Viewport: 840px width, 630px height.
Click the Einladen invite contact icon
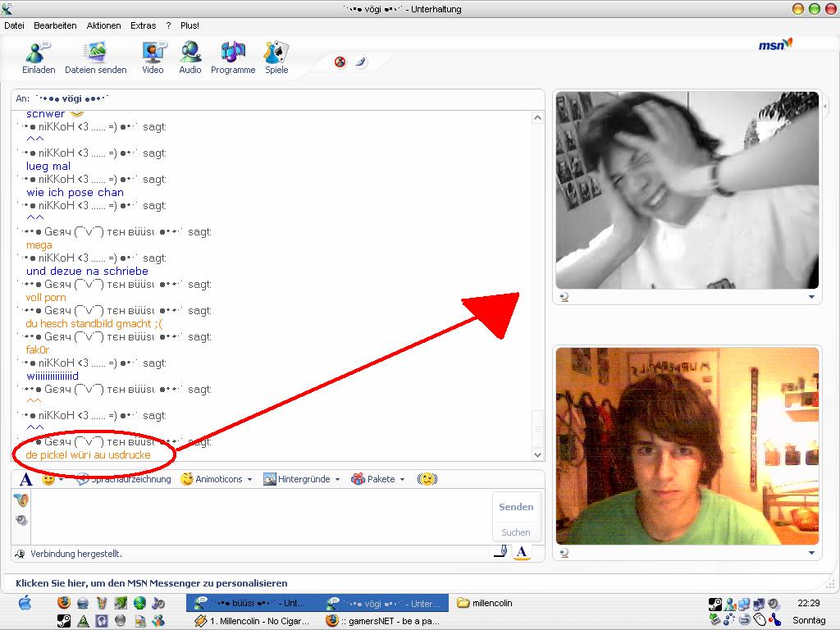pos(38,52)
